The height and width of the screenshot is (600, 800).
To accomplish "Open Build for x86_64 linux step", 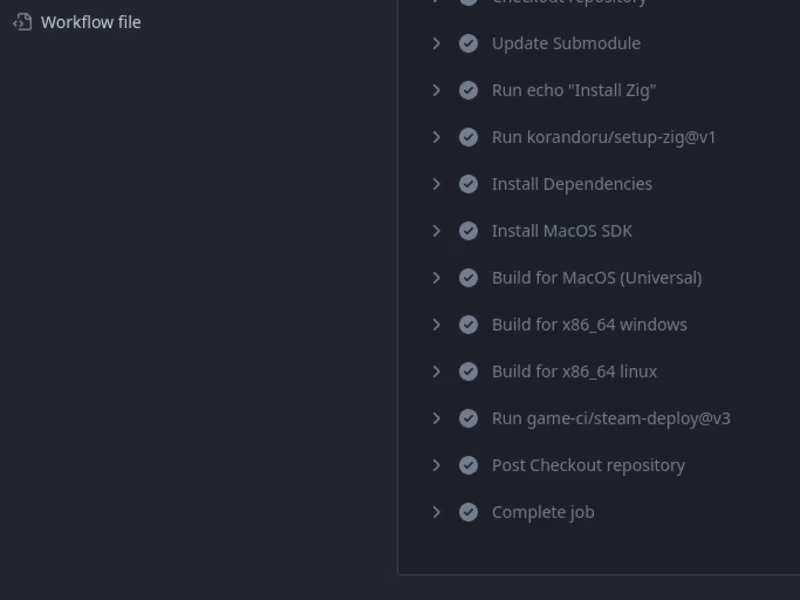I will [x=574, y=371].
